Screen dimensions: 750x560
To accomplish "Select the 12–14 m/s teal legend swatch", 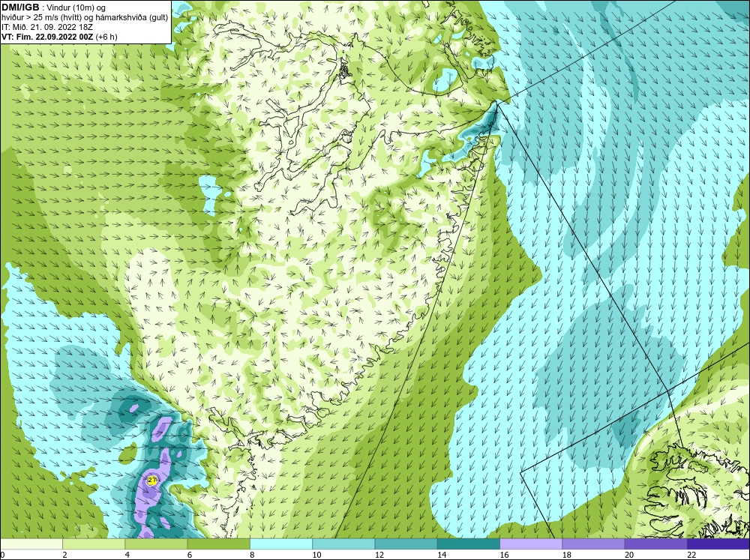I will pos(406,544).
